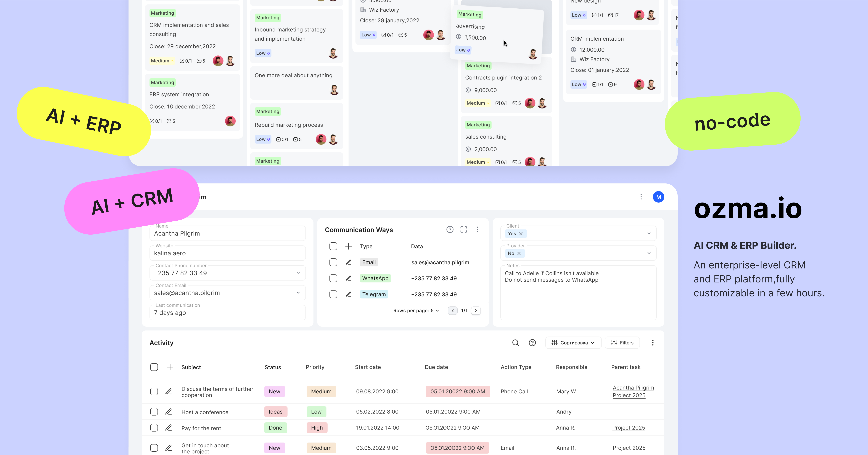Open the blue M user avatar

pyautogui.click(x=658, y=197)
